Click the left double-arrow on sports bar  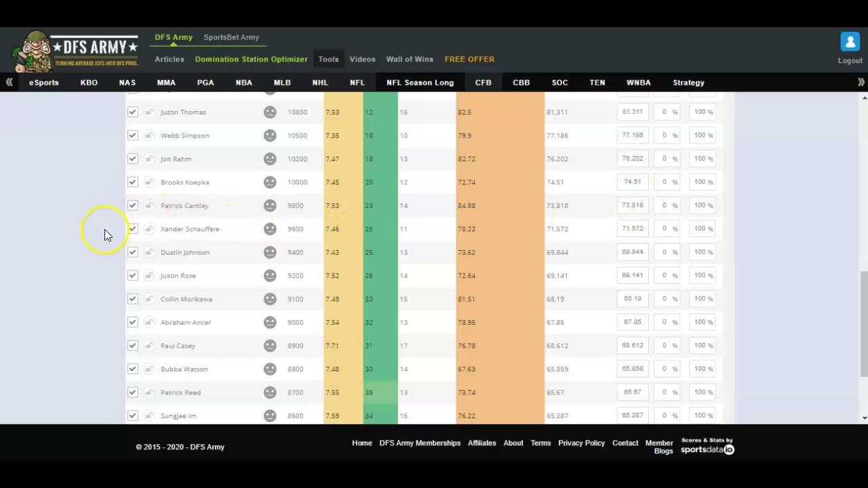pos(9,82)
